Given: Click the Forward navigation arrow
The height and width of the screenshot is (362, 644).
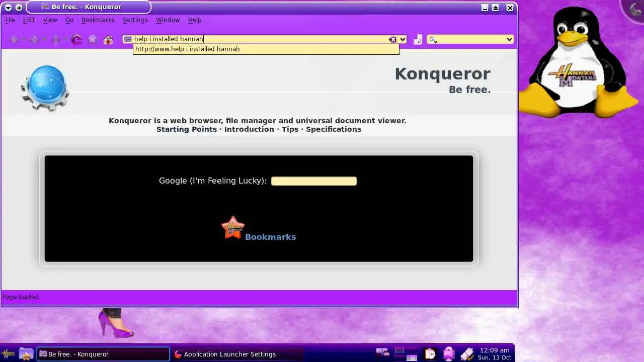Looking at the screenshot, I should (34, 39).
